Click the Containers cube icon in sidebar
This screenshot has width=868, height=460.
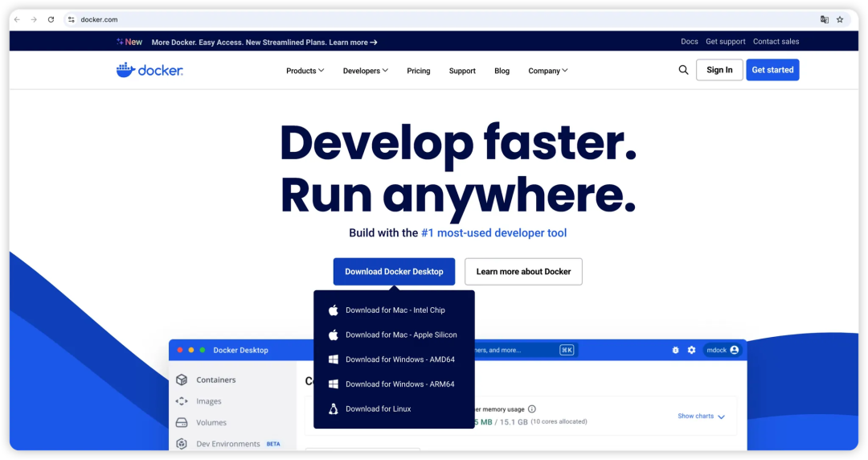182,380
